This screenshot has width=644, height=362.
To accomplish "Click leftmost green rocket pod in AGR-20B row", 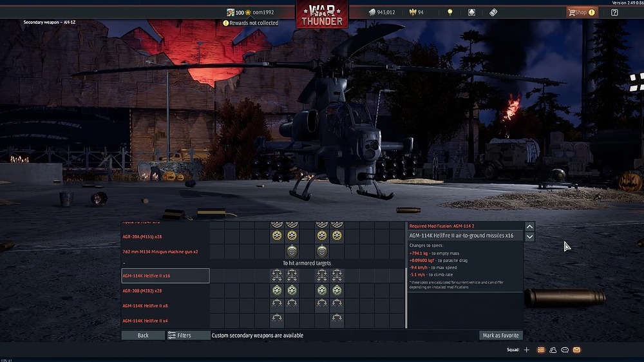I will click(277, 291).
